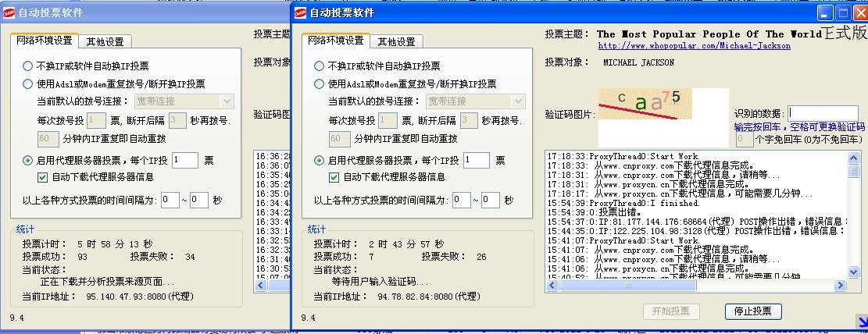Screen dimensions: 868x334
Task: Click the log line with IP 122.225.104.98:3128
Action: tap(697, 231)
